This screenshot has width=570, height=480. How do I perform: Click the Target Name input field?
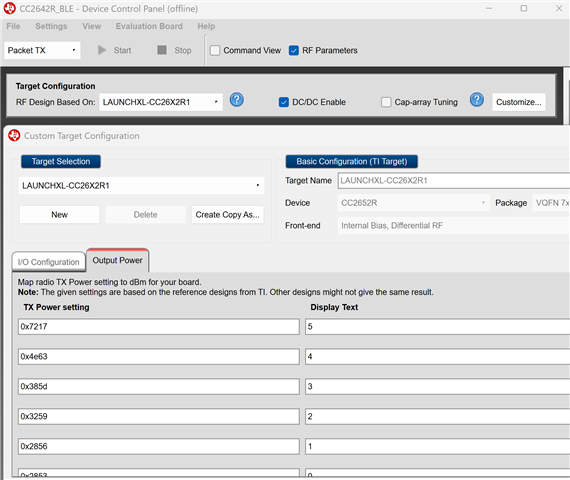tap(454, 180)
